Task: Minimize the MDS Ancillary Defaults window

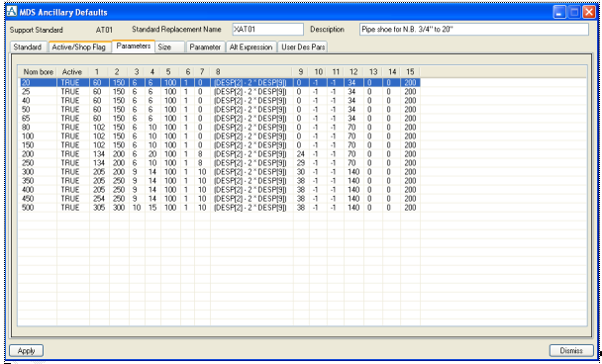Action: pyautogui.click(x=559, y=12)
